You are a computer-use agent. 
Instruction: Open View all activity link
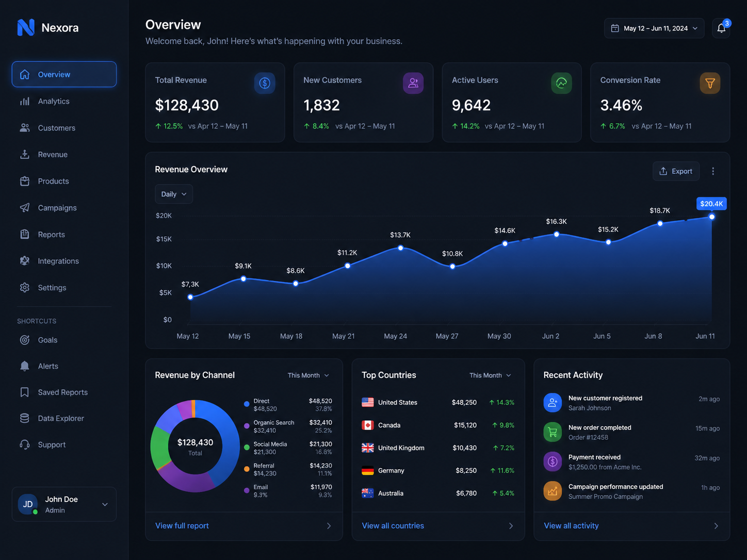(571, 526)
